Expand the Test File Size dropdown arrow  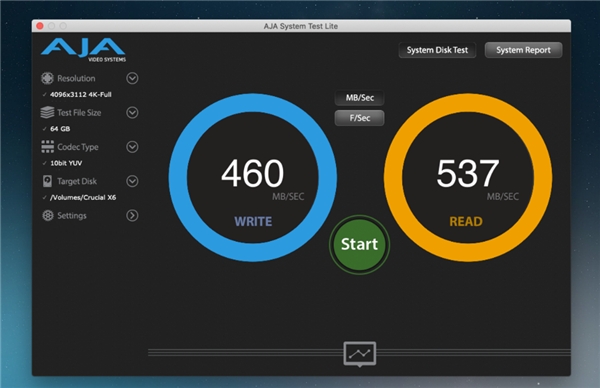tap(132, 112)
